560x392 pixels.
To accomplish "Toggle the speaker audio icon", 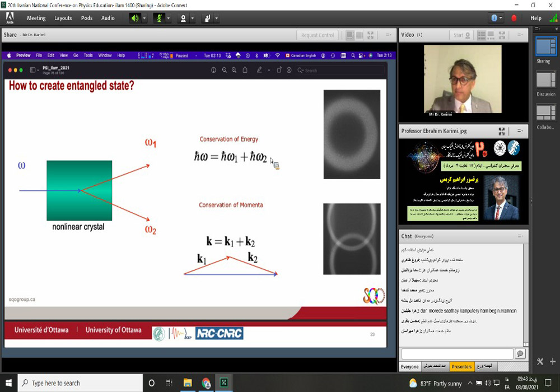I will point(135,18).
